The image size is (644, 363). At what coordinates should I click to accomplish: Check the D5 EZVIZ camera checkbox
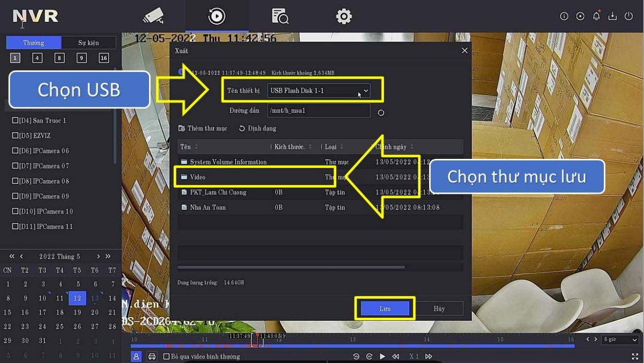(x=15, y=136)
